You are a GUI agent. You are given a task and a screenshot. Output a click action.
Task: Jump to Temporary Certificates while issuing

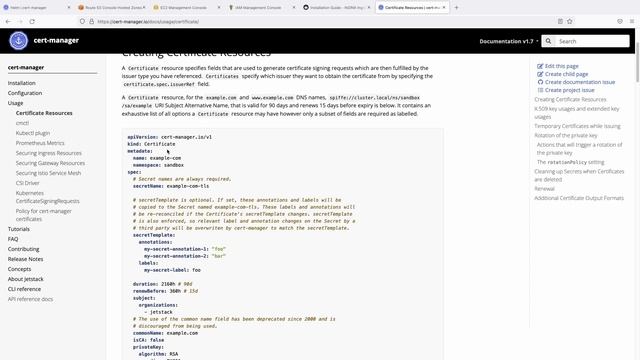point(577,126)
